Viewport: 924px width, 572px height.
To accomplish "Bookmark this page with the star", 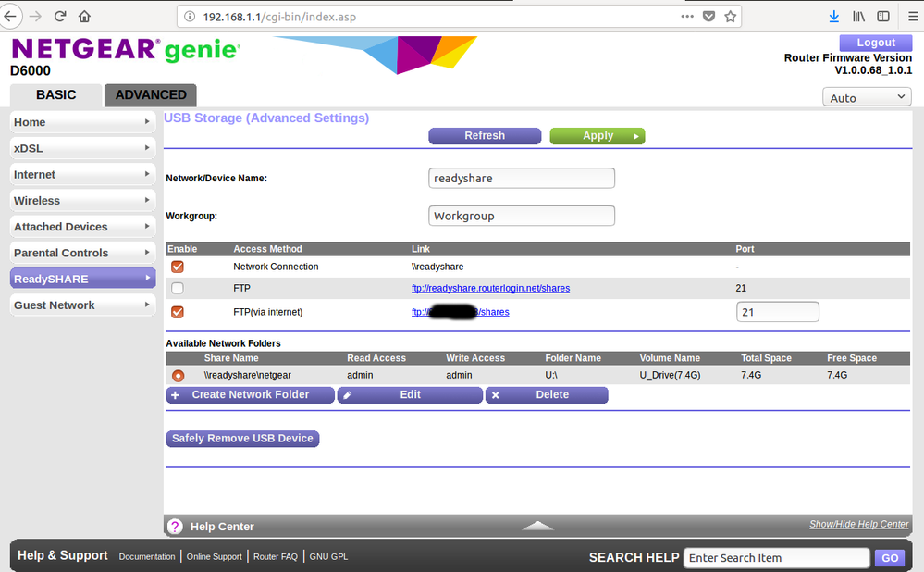I will point(730,17).
